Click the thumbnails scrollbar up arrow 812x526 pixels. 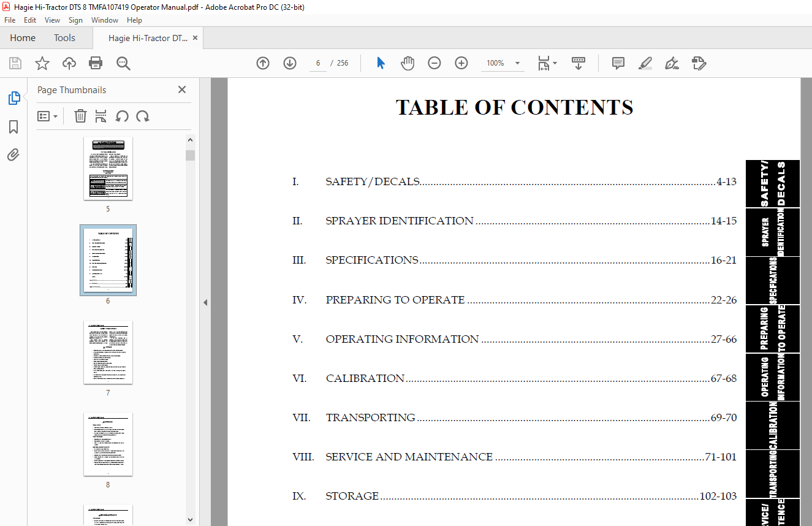point(190,140)
